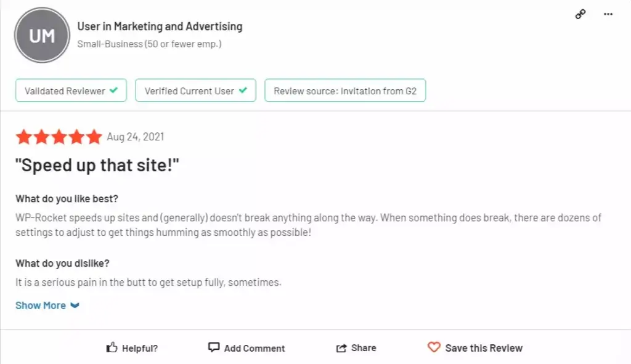Click the Share arrow icon

341,347
